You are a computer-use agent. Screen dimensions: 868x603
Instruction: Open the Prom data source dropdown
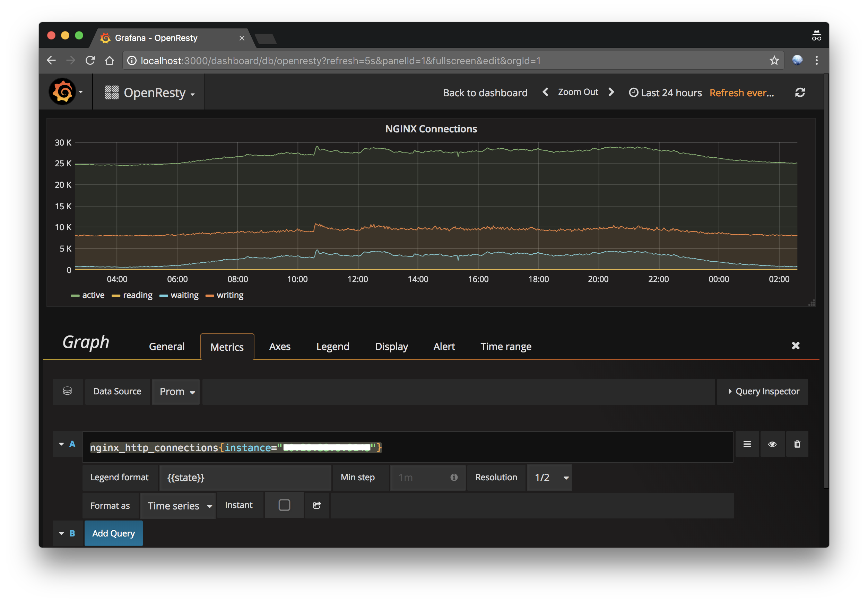[x=175, y=391]
